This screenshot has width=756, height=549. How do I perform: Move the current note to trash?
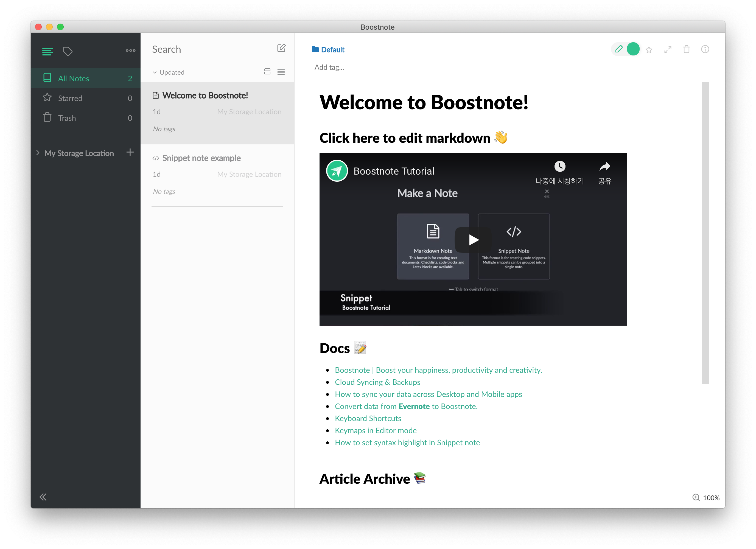click(687, 49)
